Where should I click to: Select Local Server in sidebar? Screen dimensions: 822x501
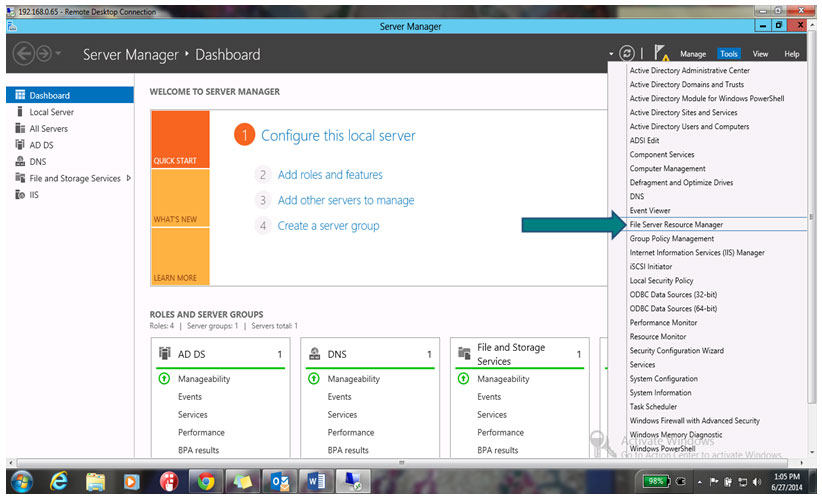pos(51,112)
